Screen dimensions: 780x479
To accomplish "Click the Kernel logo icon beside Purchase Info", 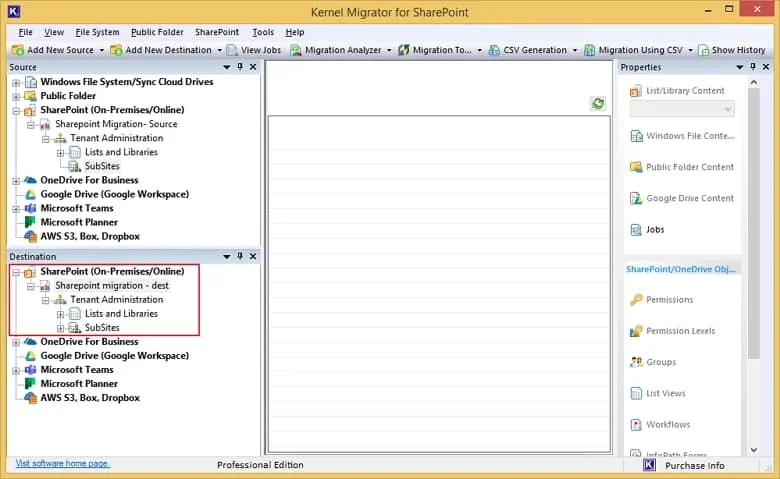I will (649, 465).
